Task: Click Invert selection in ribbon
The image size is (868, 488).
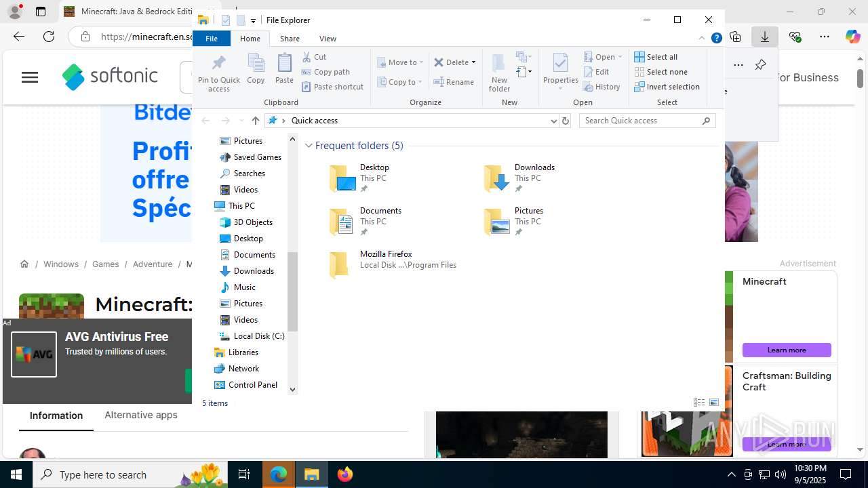Action: (x=667, y=87)
